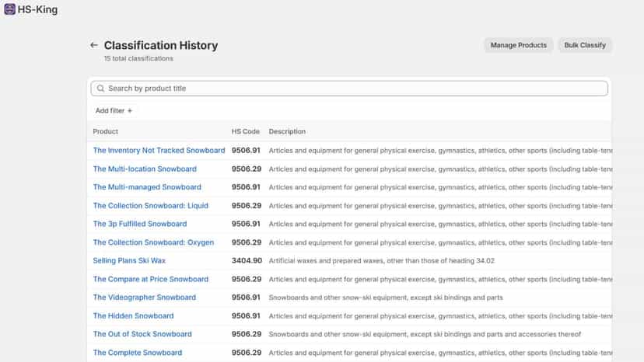Viewport: 644px width, 362px height.
Task: Open The Compare at Price Snowboard
Action: pyautogui.click(x=150, y=279)
